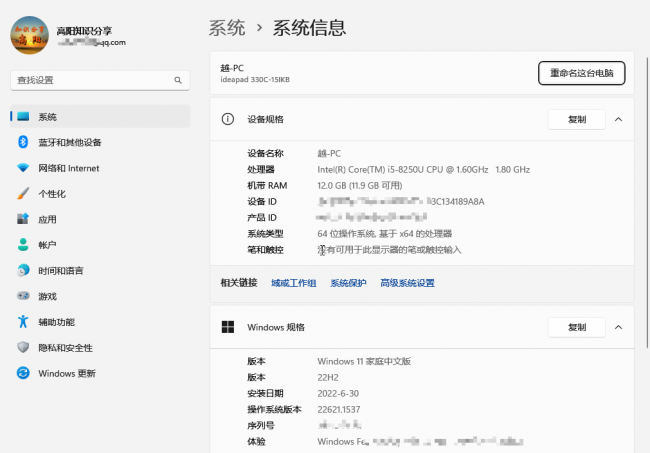Click the 系统 breadcrumb in the header
Viewport: 650px width, 453px height.
click(x=227, y=28)
